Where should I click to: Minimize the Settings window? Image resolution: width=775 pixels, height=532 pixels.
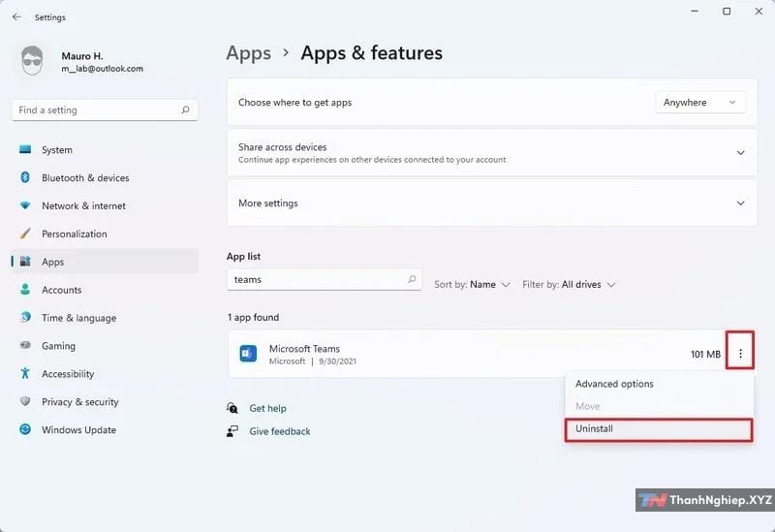point(695,11)
